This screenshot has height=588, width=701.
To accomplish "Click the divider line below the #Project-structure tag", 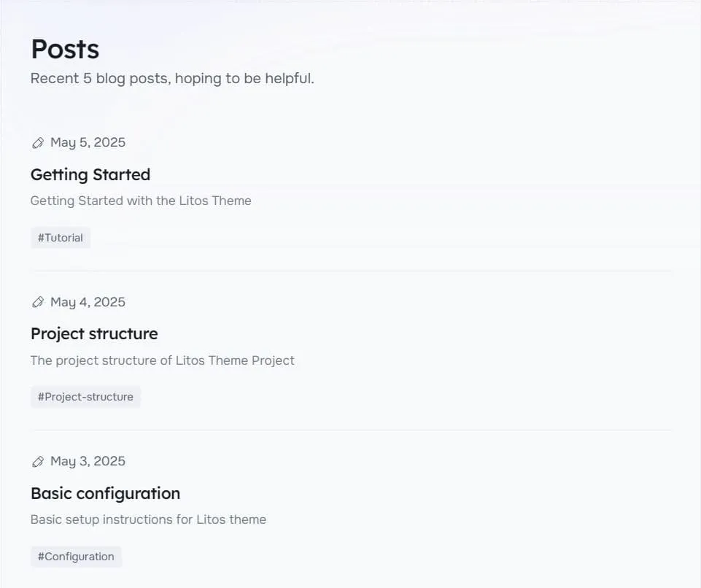I will pos(351,430).
